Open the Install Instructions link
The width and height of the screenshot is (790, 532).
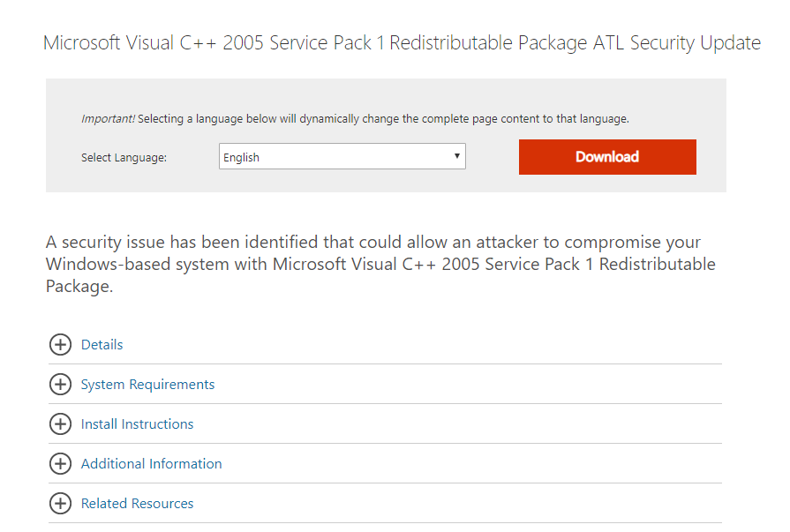[x=137, y=424]
